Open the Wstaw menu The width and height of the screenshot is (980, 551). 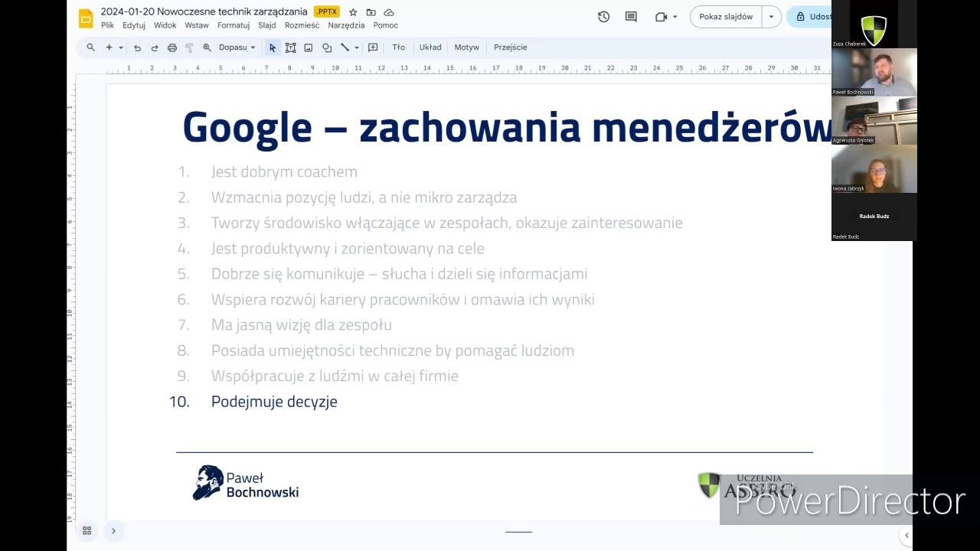(197, 25)
